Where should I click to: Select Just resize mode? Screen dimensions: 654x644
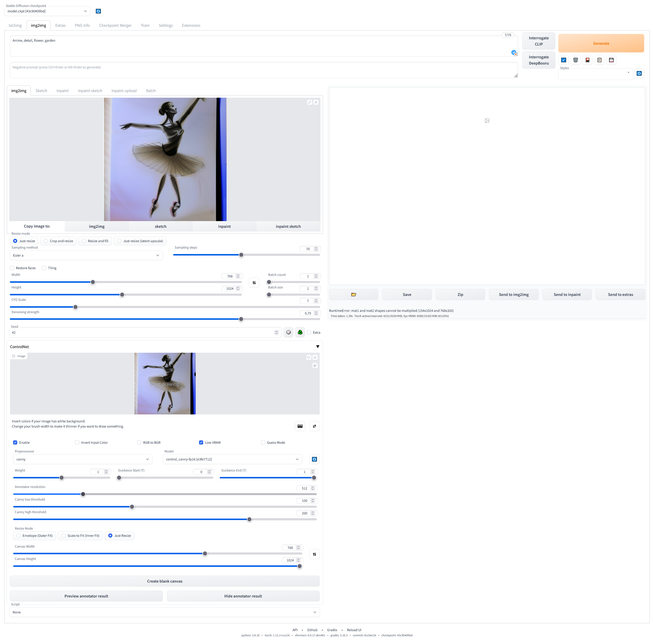pos(24,241)
